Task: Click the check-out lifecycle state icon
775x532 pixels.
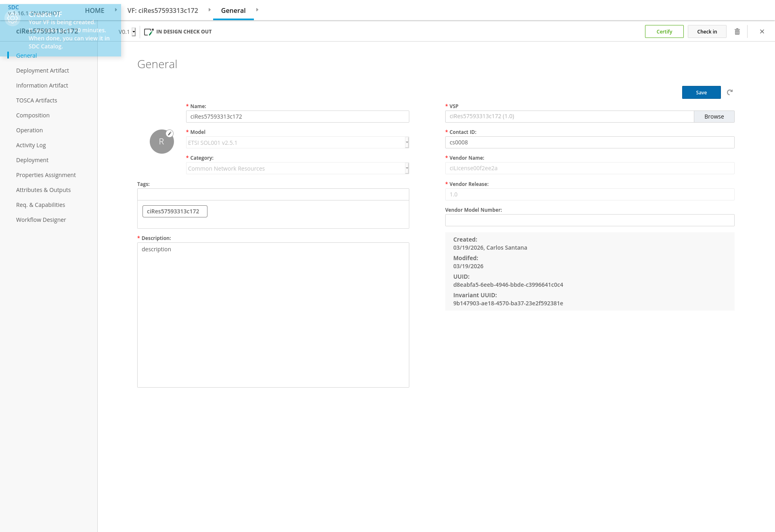Action: click(x=149, y=31)
